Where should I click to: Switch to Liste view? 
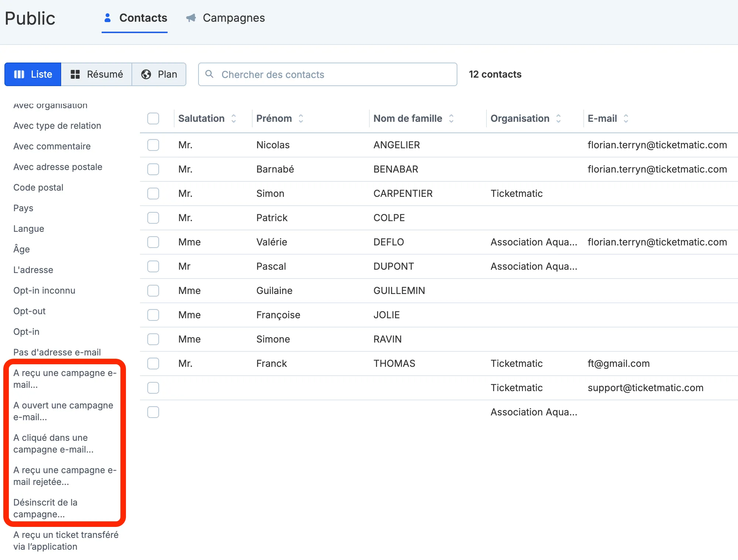coord(33,74)
